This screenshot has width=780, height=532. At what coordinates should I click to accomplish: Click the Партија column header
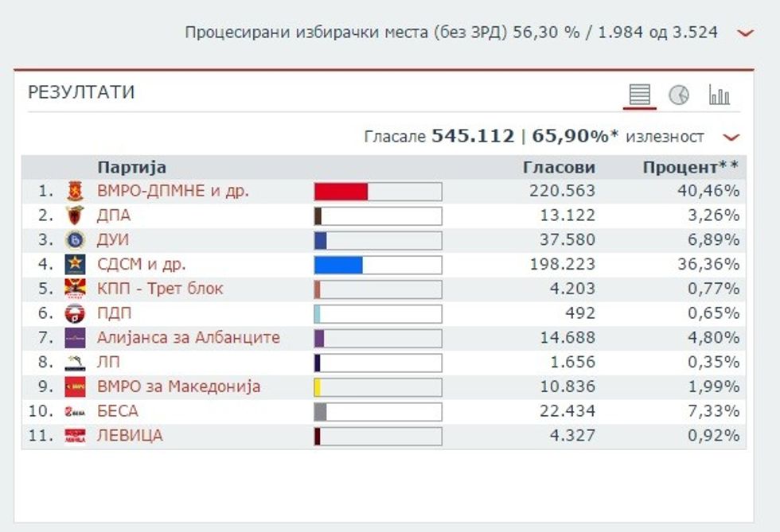pos(131,167)
